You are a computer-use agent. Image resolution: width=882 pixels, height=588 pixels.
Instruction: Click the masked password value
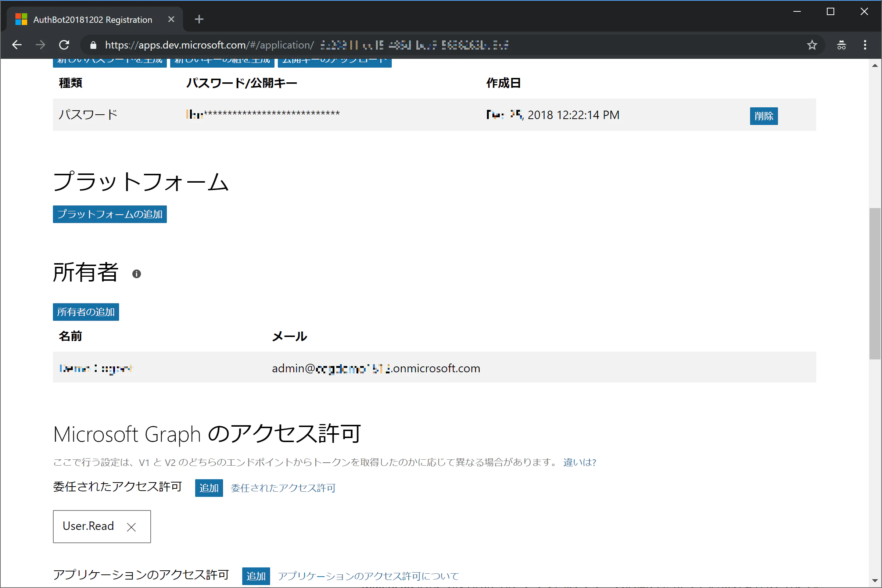(x=263, y=114)
